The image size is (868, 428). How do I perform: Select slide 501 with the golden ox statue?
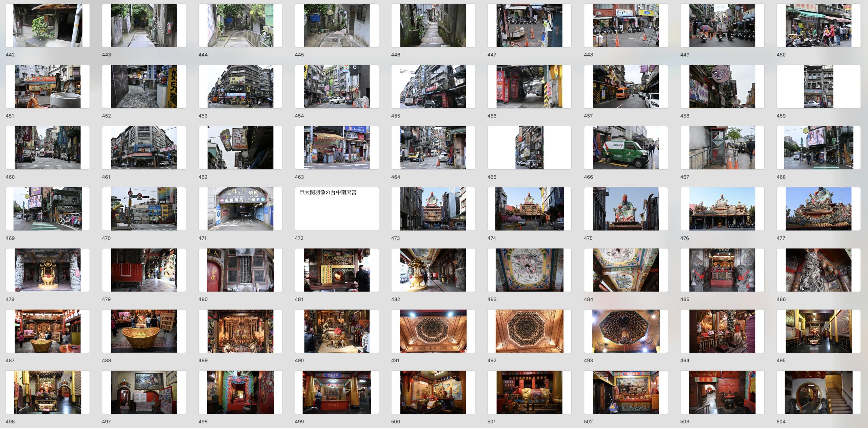pos(529,392)
